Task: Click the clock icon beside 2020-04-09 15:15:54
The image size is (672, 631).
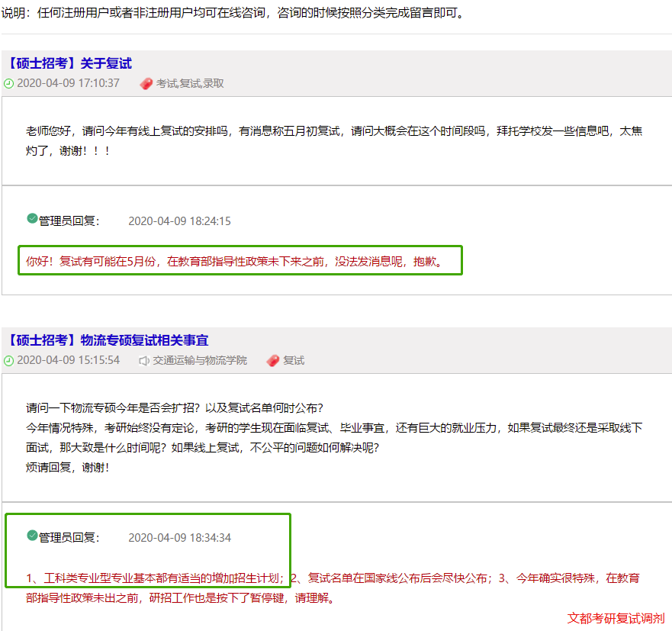Action: point(8,361)
